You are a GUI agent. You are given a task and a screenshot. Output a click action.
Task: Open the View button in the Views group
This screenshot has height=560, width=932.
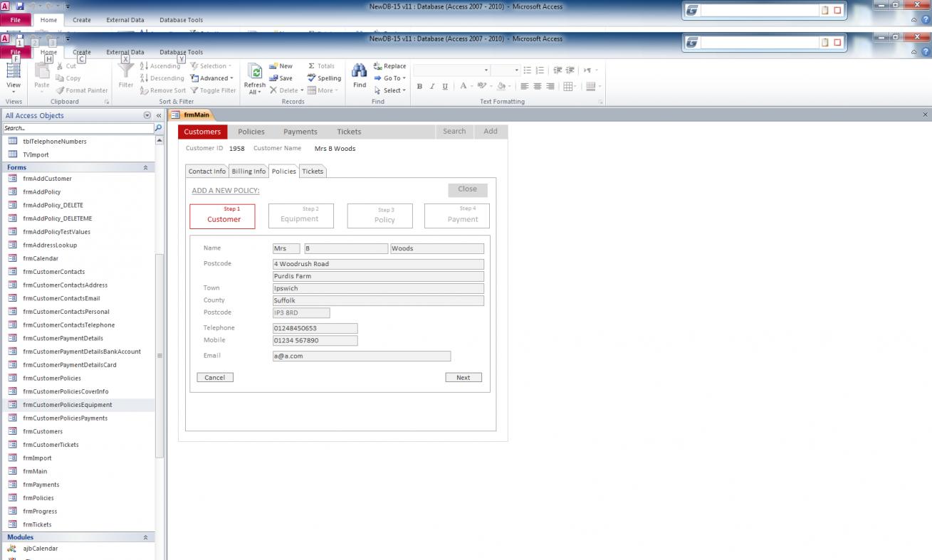click(14, 77)
